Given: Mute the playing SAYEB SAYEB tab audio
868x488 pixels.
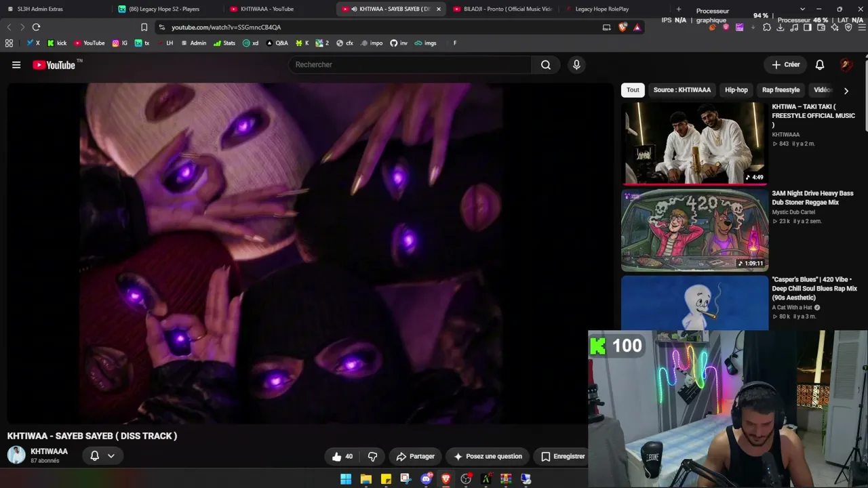Looking at the screenshot, I should [354, 9].
